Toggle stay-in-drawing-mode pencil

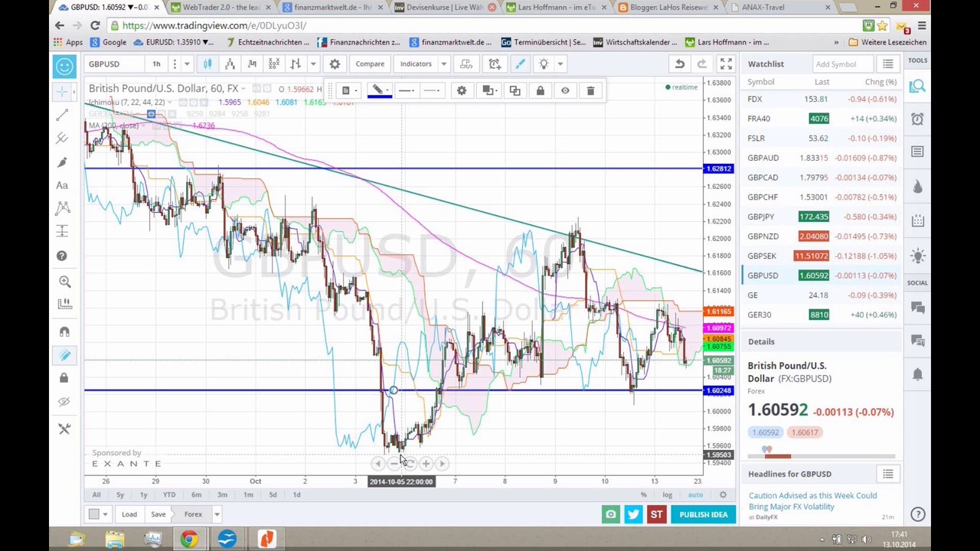coord(64,355)
